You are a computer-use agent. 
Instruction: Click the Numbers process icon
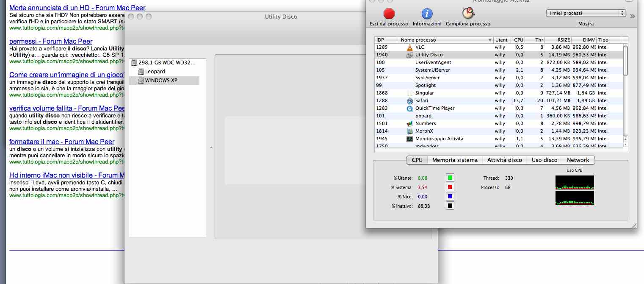tap(409, 123)
